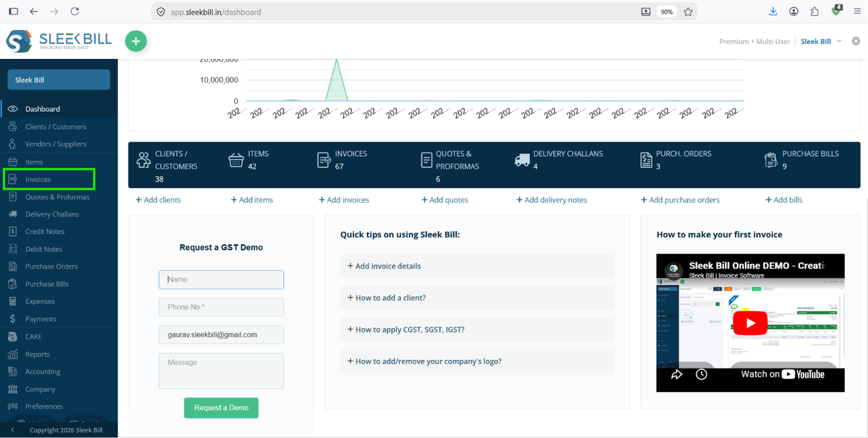
Task: Click the browser downloads icon
Action: pos(773,12)
